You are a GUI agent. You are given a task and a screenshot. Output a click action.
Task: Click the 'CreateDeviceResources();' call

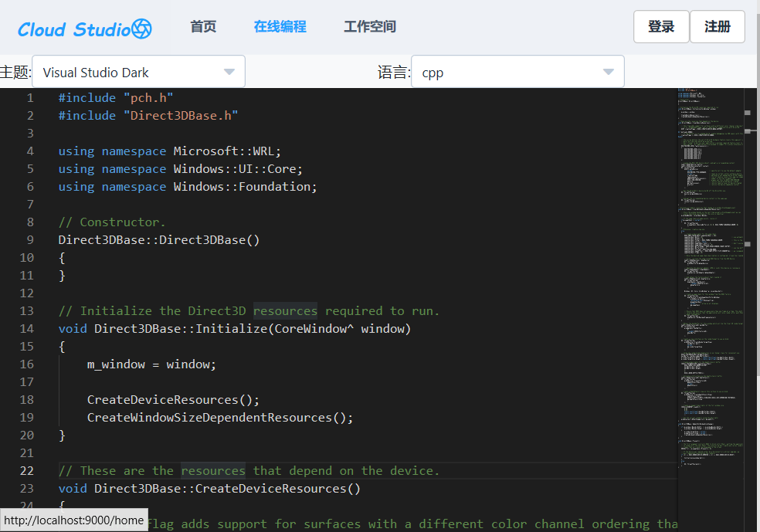(x=173, y=400)
